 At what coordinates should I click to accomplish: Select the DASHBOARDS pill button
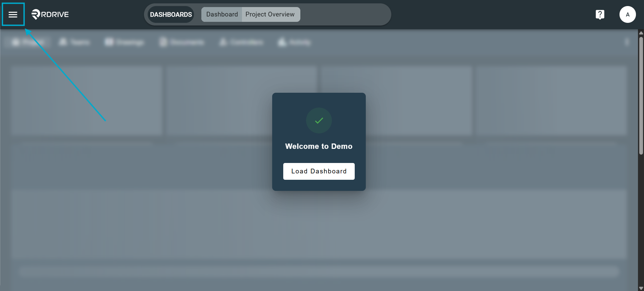tap(171, 14)
